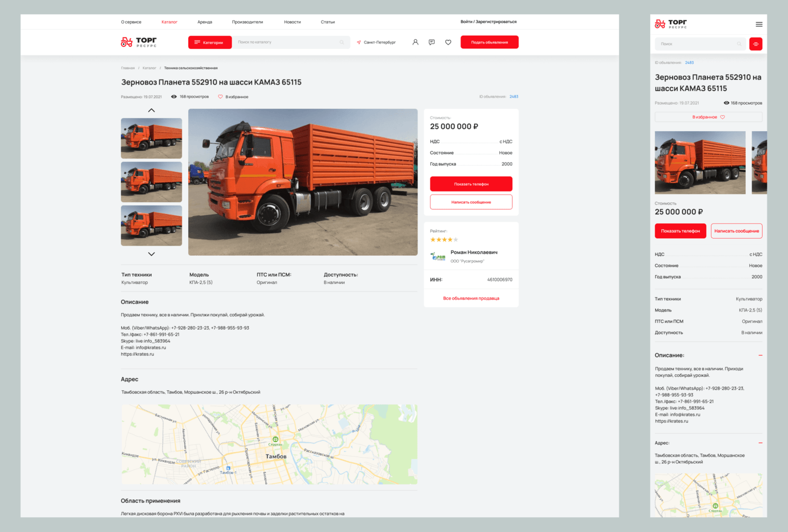Select the first truck thumbnail in the gallery
Viewport: 788px width, 532px height.
(151, 138)
